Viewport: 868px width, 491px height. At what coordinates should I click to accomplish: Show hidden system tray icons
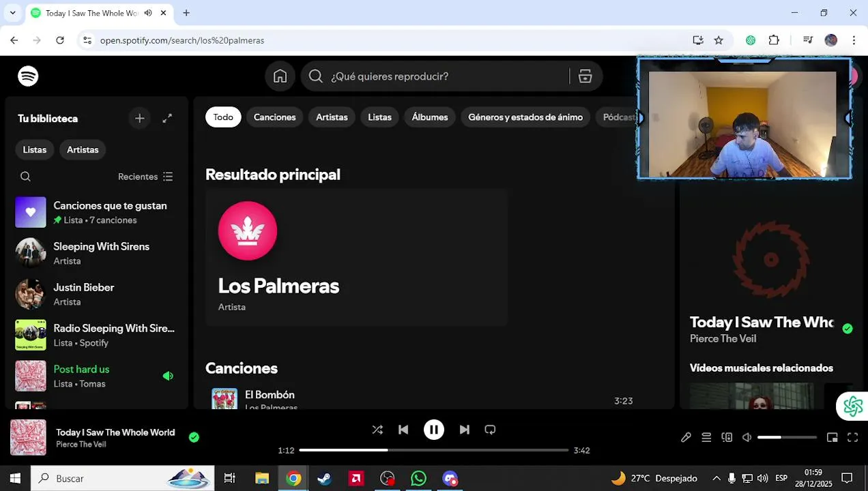pos(717,478)
